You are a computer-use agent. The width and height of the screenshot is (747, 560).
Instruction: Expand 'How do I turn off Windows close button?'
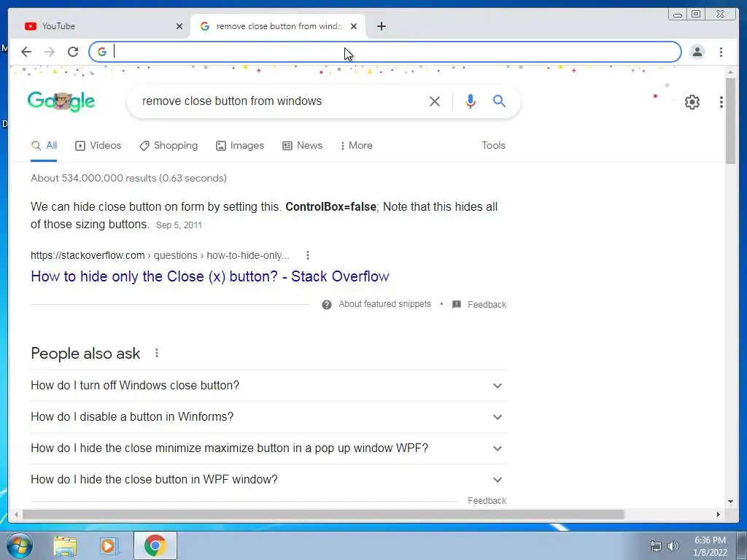268,386
